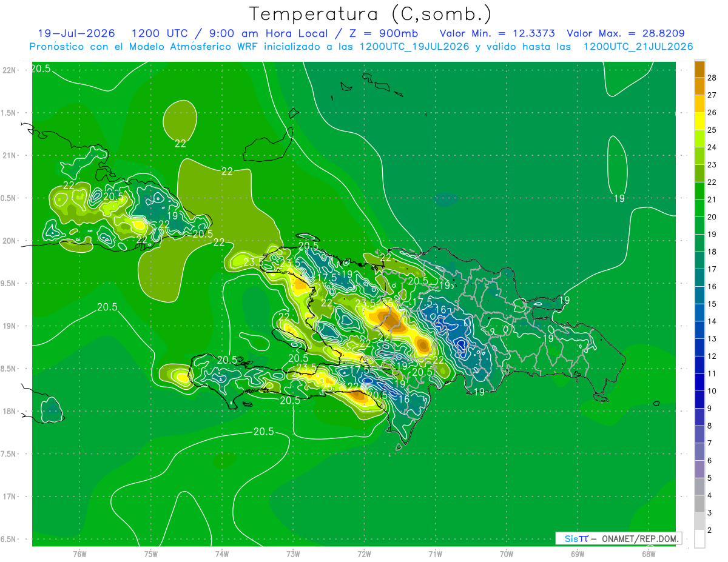Pick the light gray swatch between 2 and 3
Screen dimensions: 728x562
[699, 522]
